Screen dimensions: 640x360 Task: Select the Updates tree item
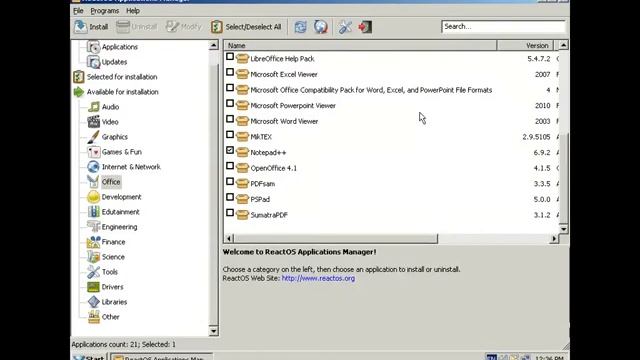pyautogui.click(x=114, y=62)
